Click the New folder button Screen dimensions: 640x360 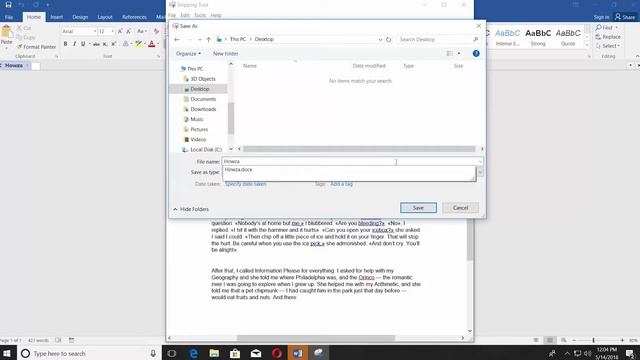coord(225,54)
